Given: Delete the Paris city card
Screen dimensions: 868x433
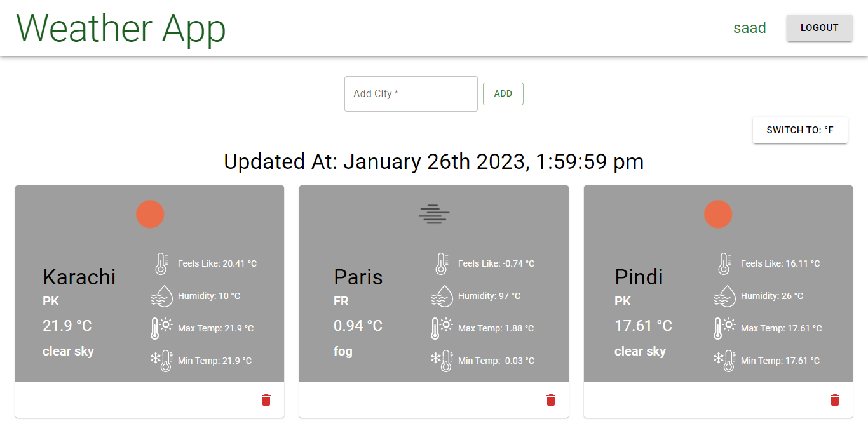Looking at the screenshot, I should click(551, 400).
